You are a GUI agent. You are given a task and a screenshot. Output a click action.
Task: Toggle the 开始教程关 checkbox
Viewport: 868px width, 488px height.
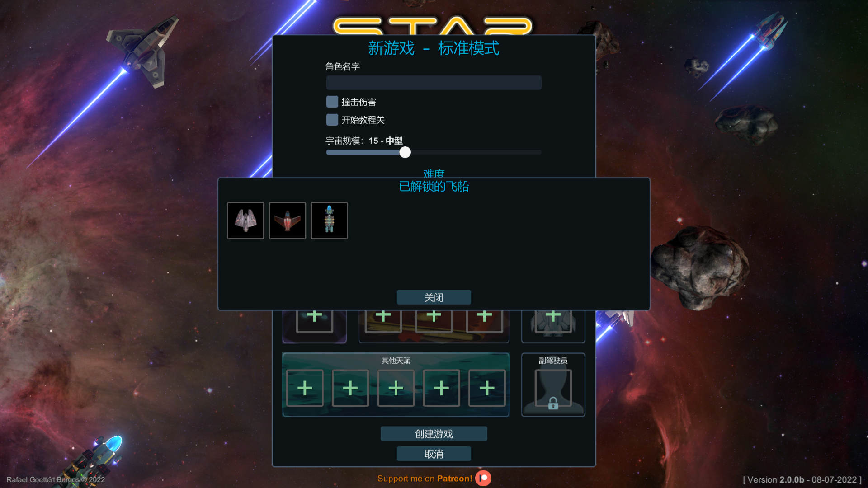click(x=332, y=120)
